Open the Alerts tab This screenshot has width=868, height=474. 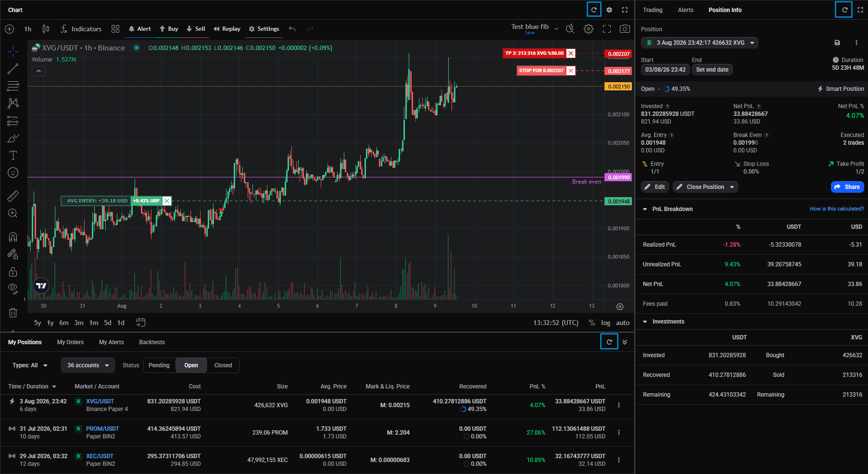(686, 10)
